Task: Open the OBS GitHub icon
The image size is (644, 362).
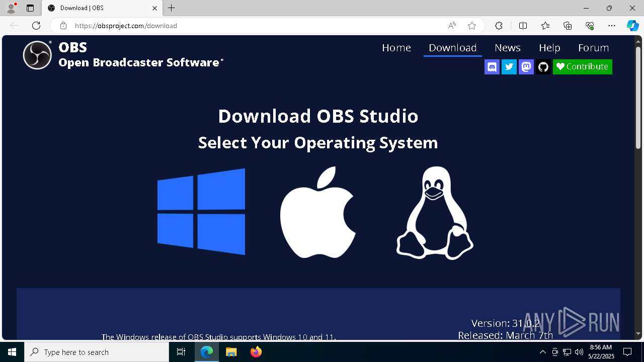Action: click(x=543, y=67)
